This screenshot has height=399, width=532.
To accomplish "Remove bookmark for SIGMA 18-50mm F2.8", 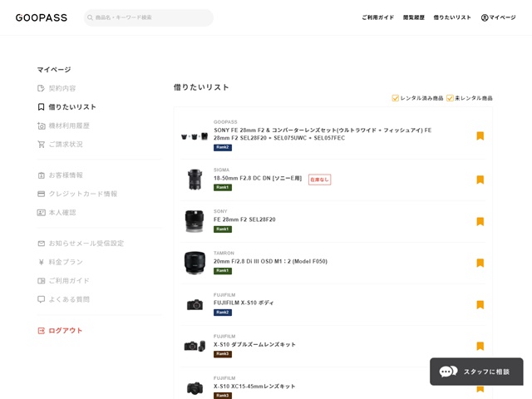I will (480, 180).
